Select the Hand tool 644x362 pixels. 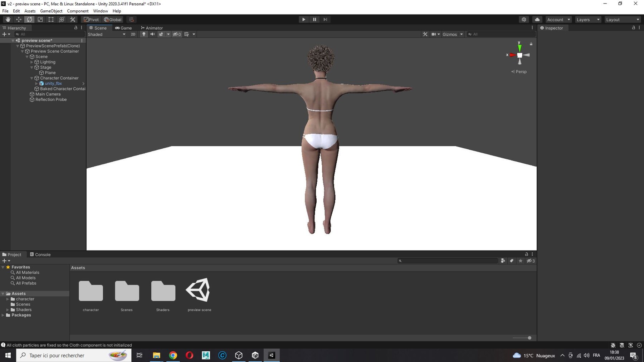tap(8, 20)
